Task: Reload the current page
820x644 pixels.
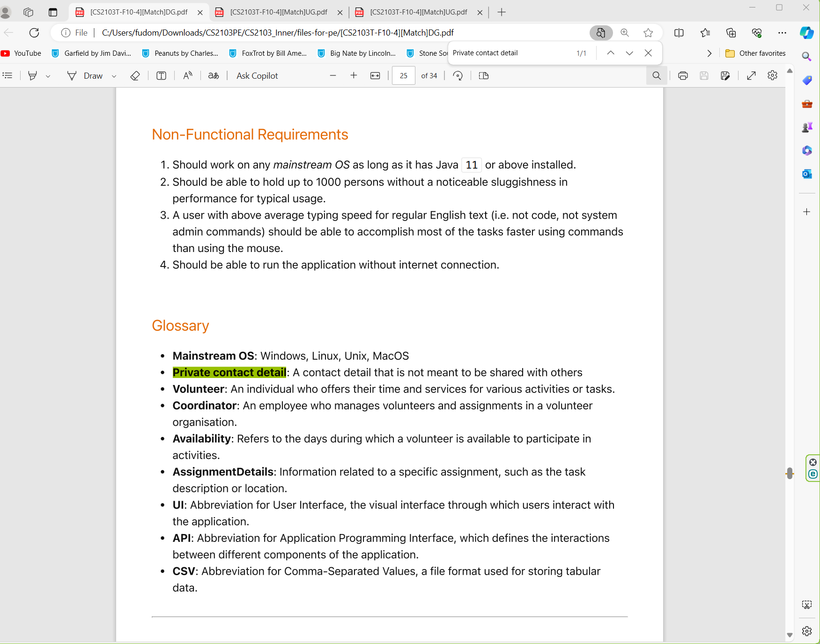Action: pos(34,32)
